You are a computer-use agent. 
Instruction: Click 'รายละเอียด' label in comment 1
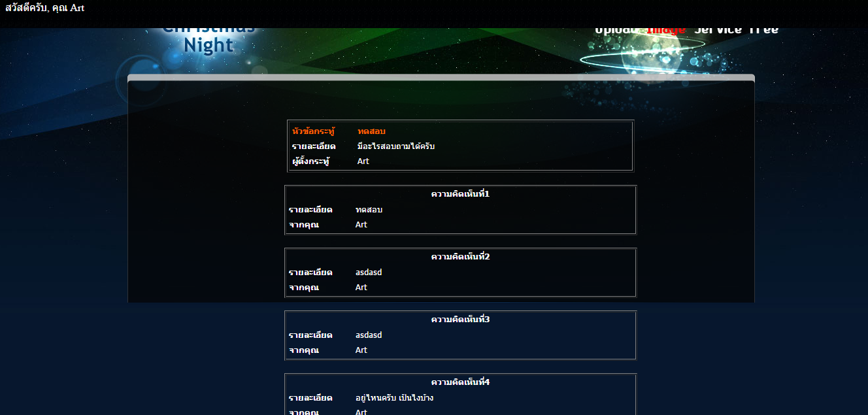click(310, 210)
